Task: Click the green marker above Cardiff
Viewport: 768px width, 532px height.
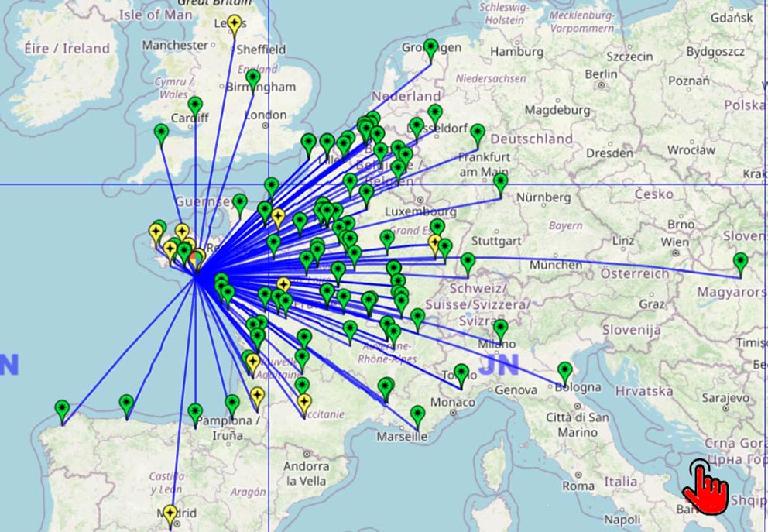Action: [x=195, y=105]
